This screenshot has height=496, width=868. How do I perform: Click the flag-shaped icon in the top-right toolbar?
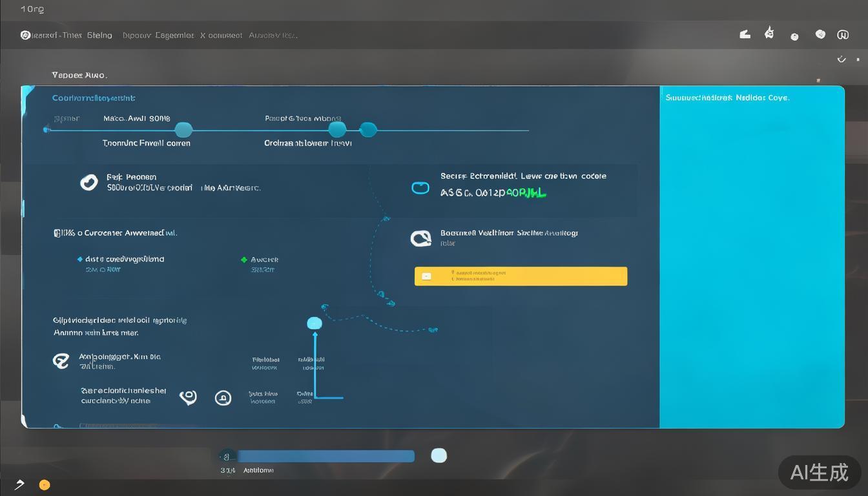(x=745, y=34)
